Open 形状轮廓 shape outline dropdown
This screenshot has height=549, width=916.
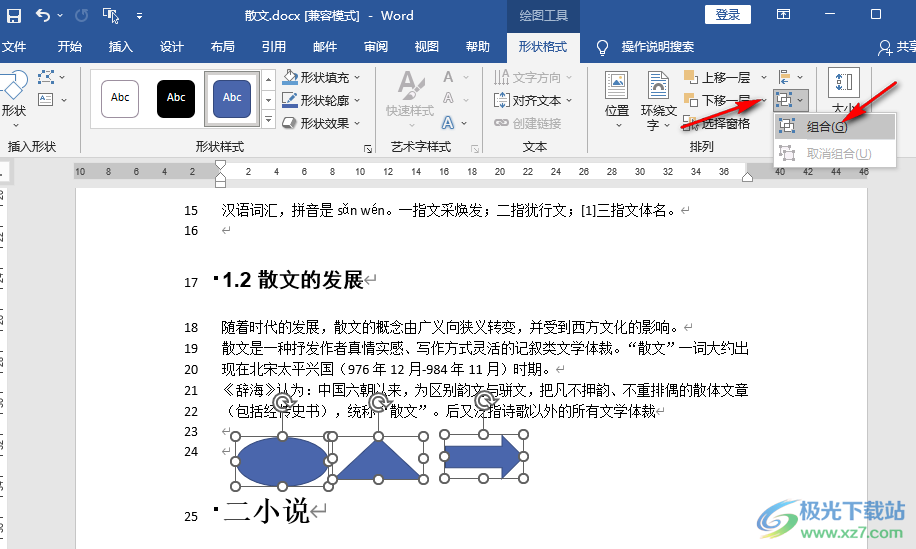pos(321,100)
